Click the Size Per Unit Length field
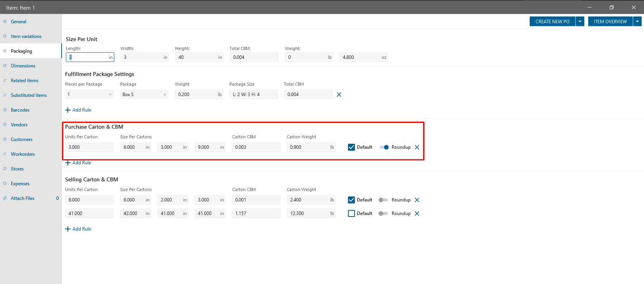644x284 pixels. pos(90,57)
